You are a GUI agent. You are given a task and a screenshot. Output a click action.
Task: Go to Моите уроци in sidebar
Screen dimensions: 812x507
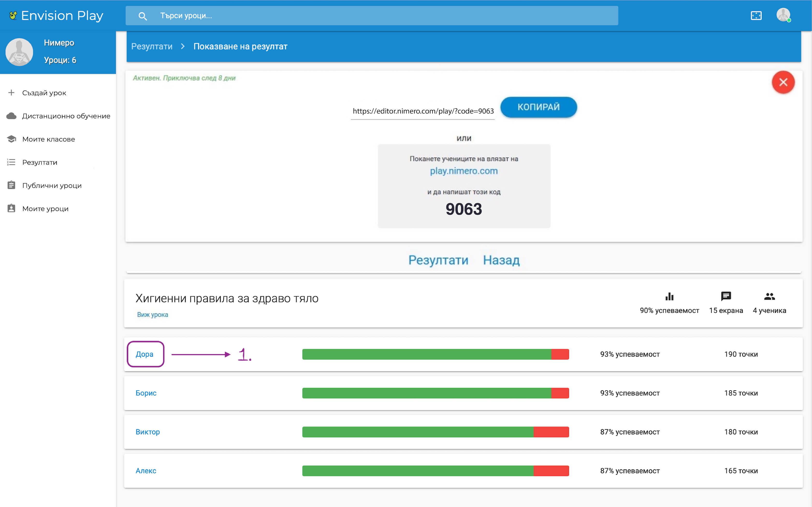pos(45,209)
